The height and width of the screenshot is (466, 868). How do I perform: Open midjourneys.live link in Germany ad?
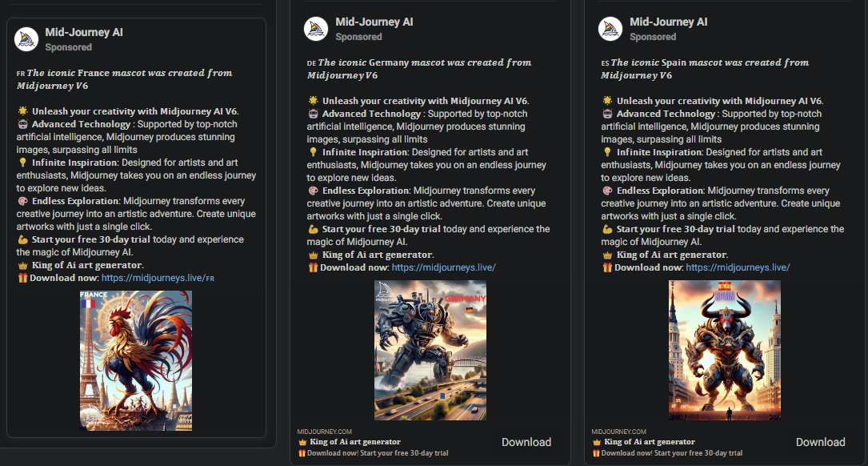(x=443, y=267)
